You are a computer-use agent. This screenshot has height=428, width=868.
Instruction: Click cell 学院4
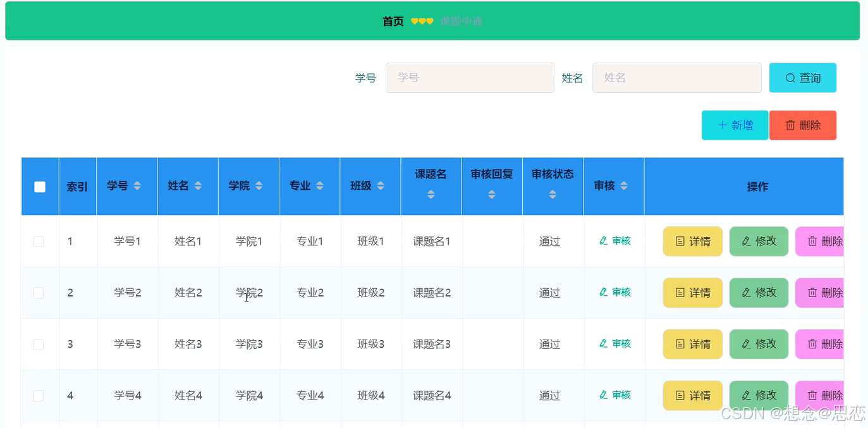tap(249, 396)
